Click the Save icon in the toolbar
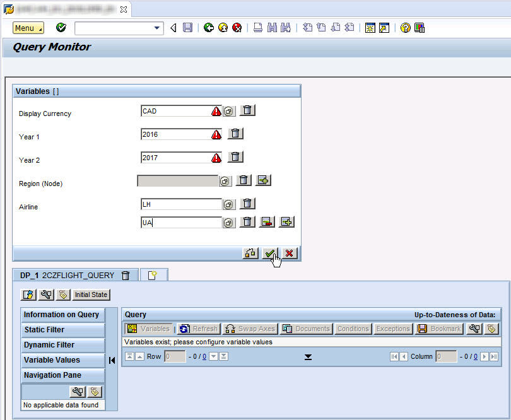 [187, 27]
